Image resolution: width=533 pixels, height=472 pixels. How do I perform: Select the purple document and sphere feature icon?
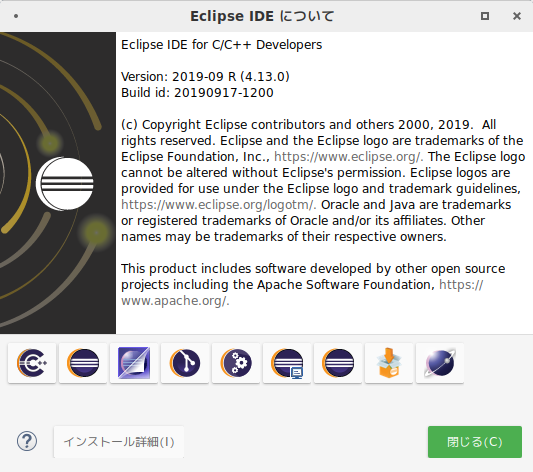(134, 363)
